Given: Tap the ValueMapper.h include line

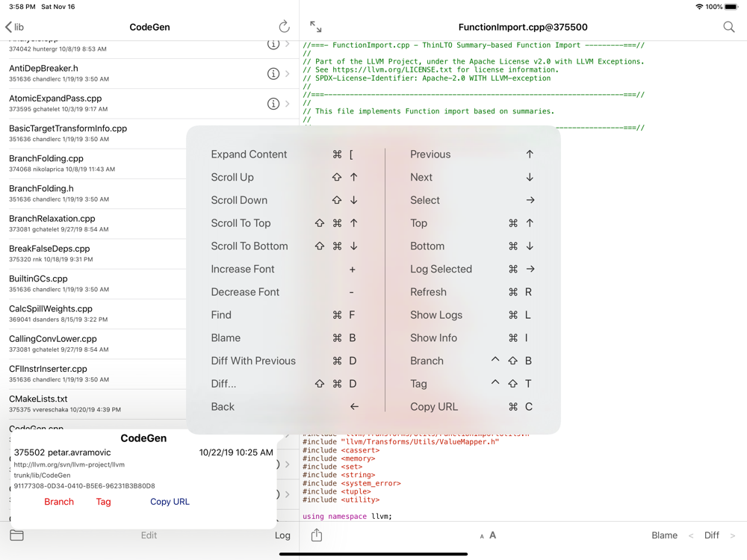Looking at the screenshot, I should 400,442.
